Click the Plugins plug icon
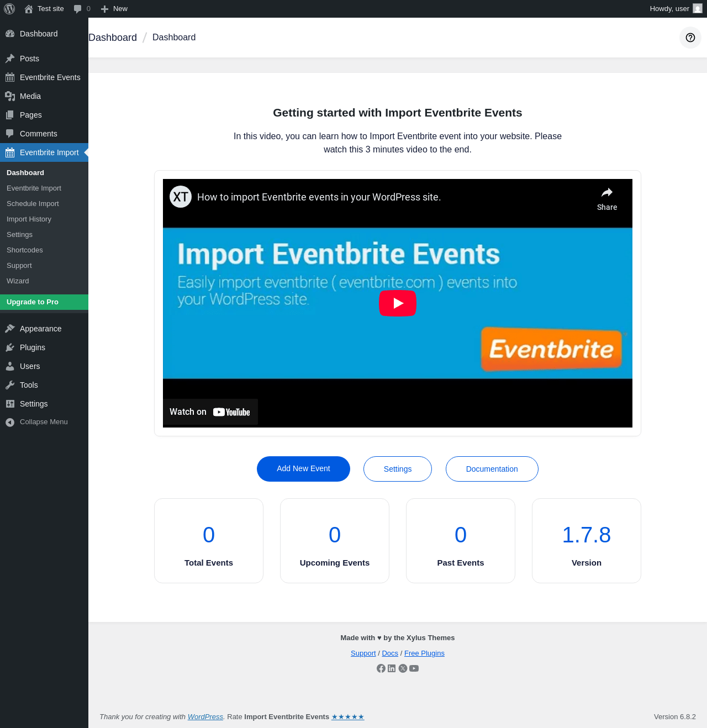707x728 pixels. point(10,347)
